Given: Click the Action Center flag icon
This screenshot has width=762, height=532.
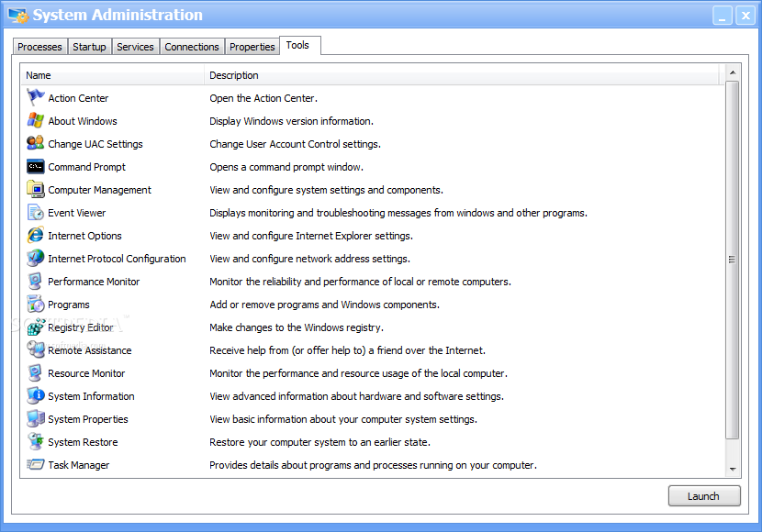Looking at the screenshot, I should click(x=36, y=97).
